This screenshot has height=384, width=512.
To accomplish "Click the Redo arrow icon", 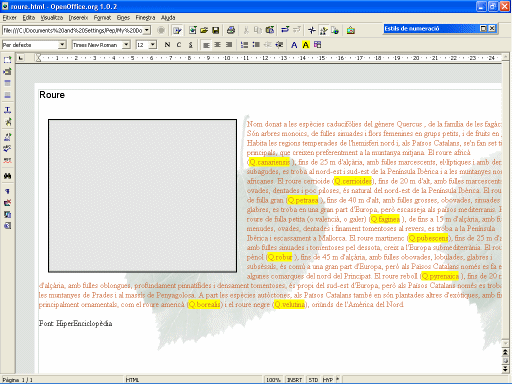I will click(x=297, y=30).
